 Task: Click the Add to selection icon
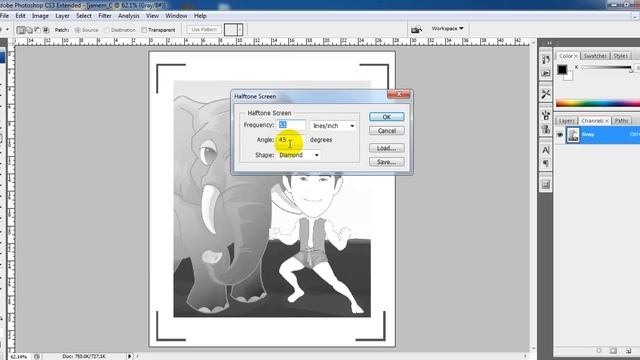[29, 30]
